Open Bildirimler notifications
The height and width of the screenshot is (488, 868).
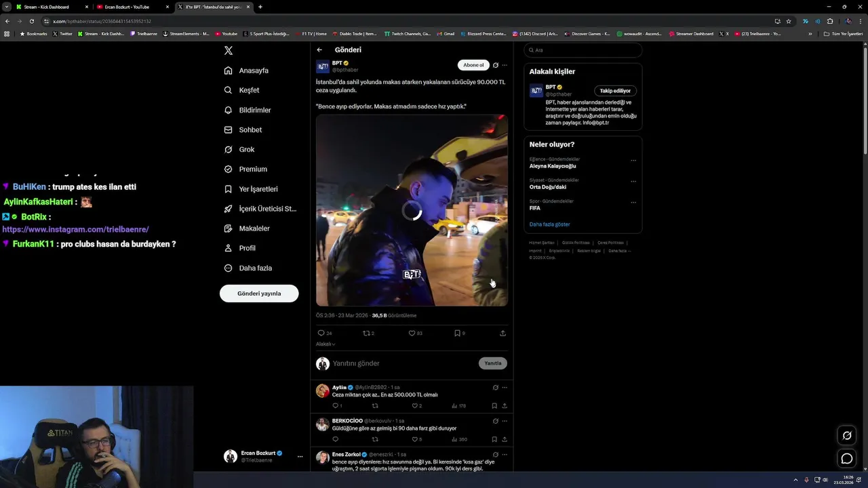click(x=248, y=110)
